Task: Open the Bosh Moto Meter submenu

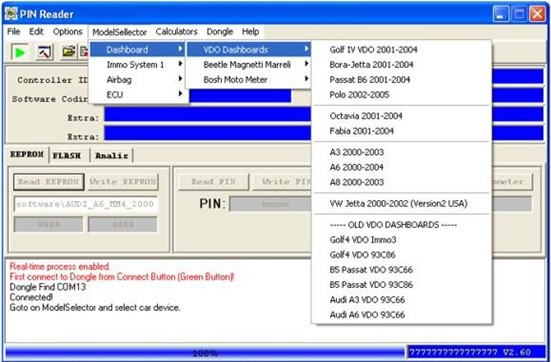Action: click(x=248, y=80)
